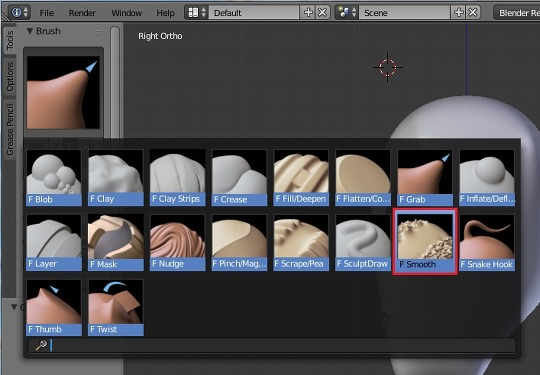Screen dimensions: 540x375
Task: Switch to the Grease Pencil tab
Action: [x=10, y=129]
